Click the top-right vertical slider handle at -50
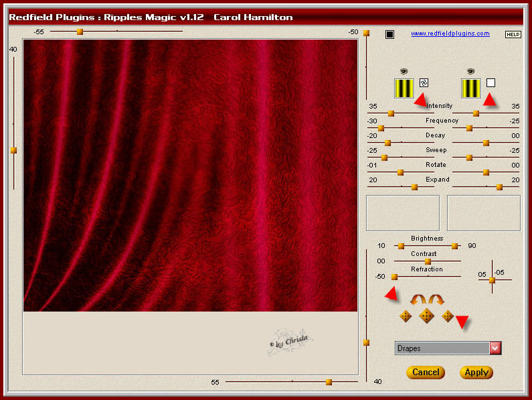The image size is (532, 400). click(366, 33)
